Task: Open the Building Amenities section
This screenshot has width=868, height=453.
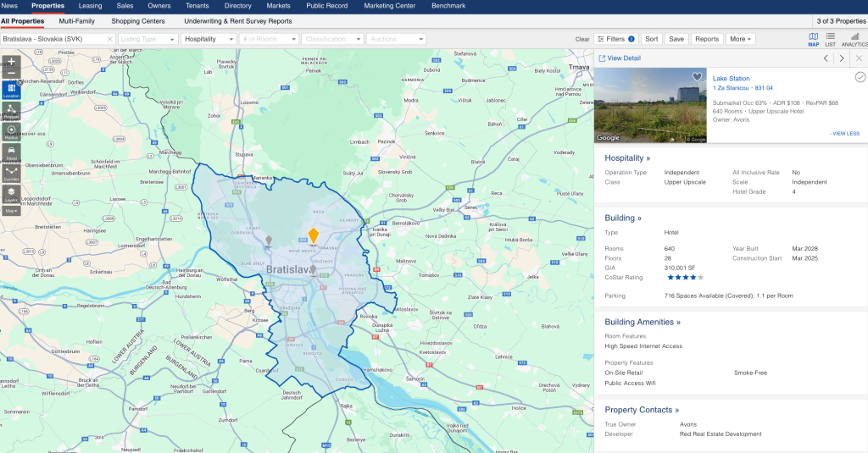Action: [643, 322]
